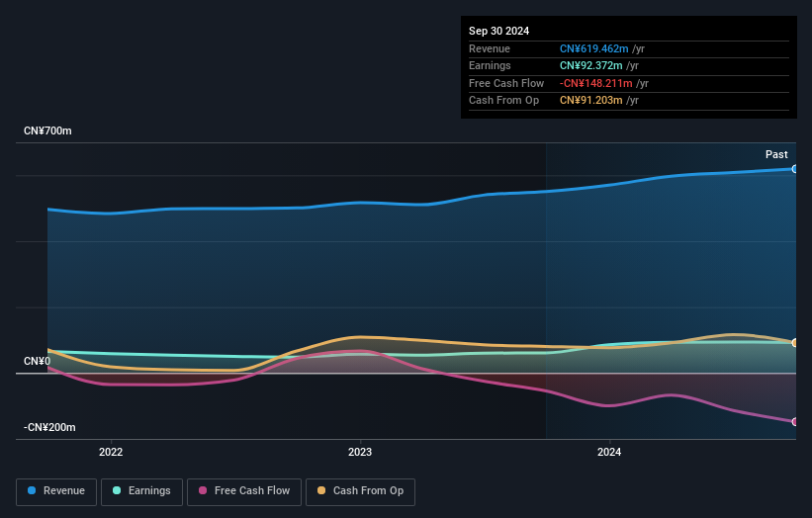Click the negative Free Cash Flow tooltip value
The image size is (812, 518).
pyautogui.click(x=595, y=84)
